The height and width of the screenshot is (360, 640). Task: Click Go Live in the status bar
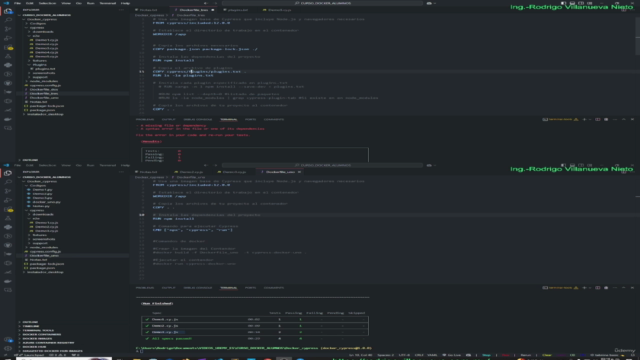coord(452,355)
